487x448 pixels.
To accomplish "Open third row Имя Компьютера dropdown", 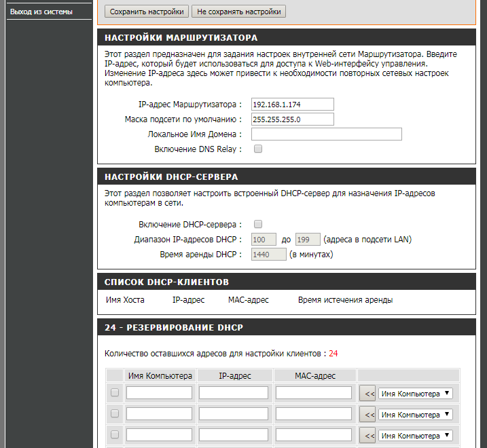I will [x=416, y=435].
